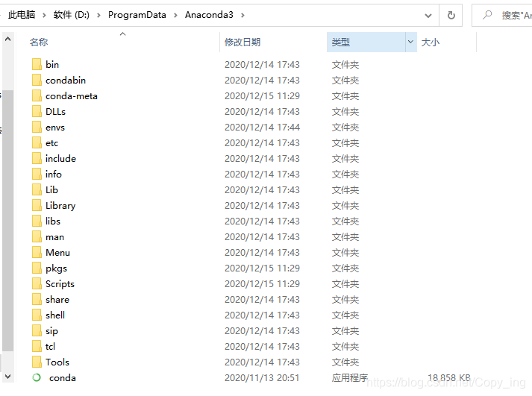Select the conda-meta folder name
The image size is (532, 396).
point(71,96)
